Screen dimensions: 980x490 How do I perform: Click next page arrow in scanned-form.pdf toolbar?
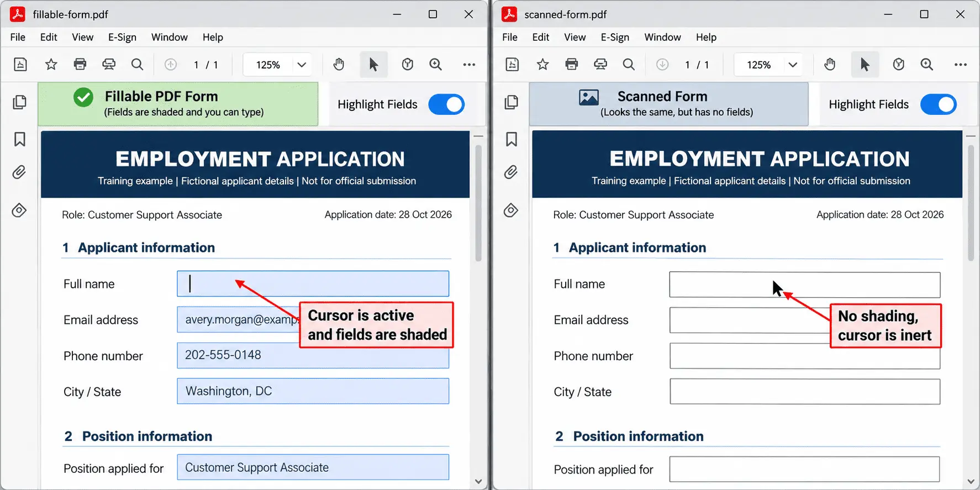click(x=662, y=65)
